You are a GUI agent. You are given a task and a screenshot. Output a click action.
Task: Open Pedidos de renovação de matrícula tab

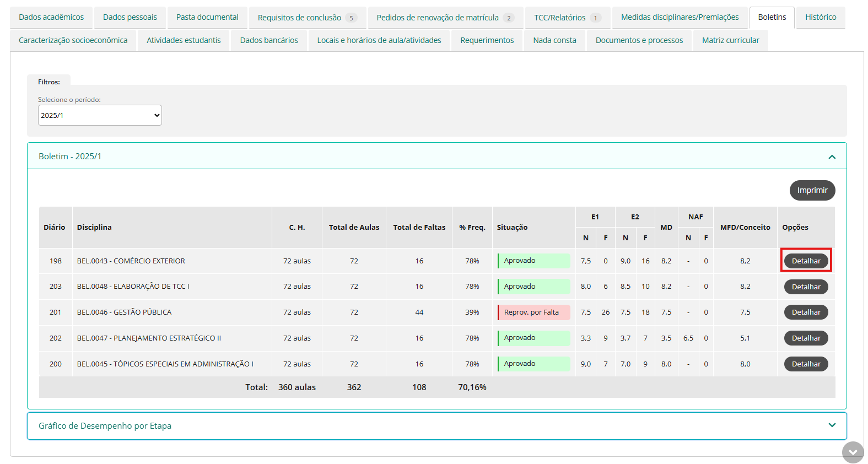coord(445,18)
